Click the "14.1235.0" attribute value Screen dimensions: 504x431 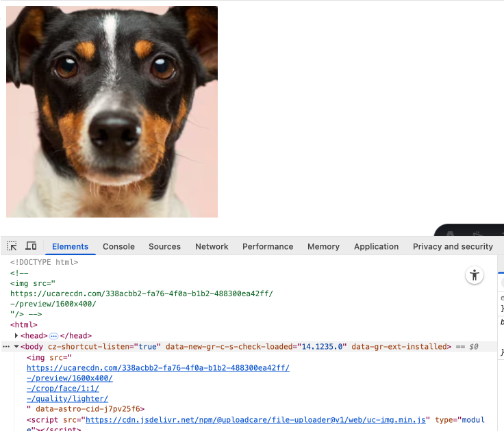tap(322, 347)
